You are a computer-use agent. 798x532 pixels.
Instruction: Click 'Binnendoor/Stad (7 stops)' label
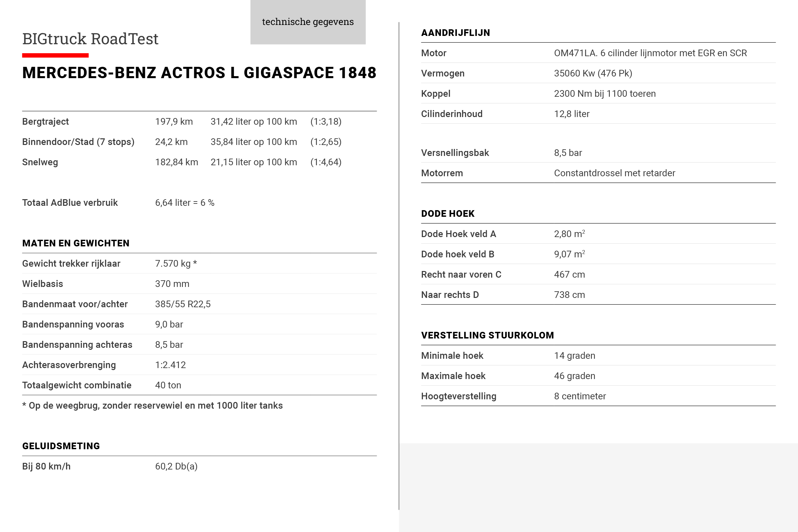pyautogui.click(x=78, y=142)
